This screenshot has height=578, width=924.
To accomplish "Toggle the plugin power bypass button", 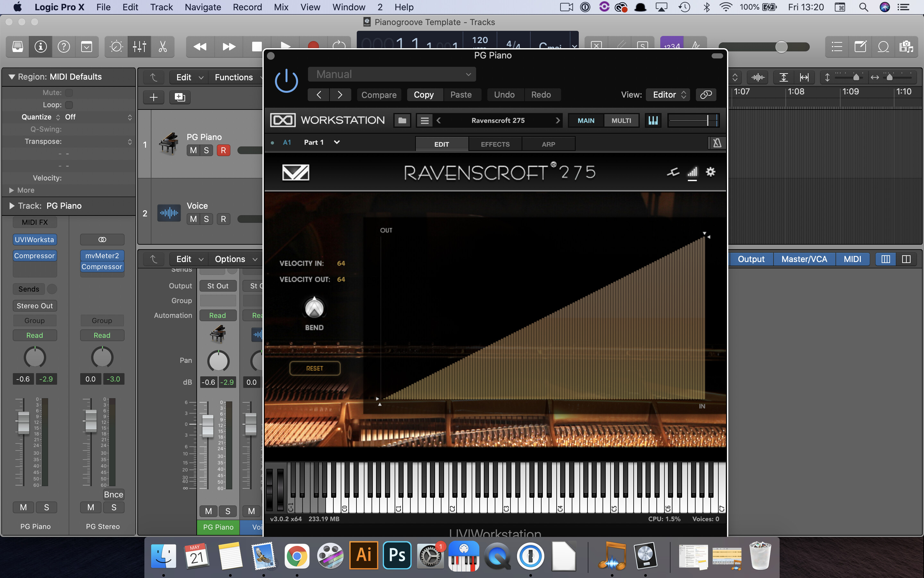I will tap(287, 81).
